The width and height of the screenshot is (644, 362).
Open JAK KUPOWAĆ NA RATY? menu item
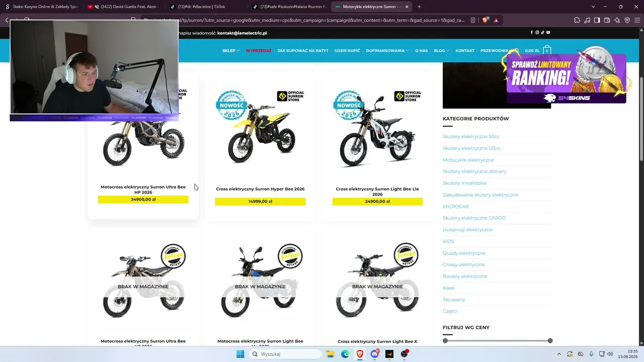click(x=303, y=50)
